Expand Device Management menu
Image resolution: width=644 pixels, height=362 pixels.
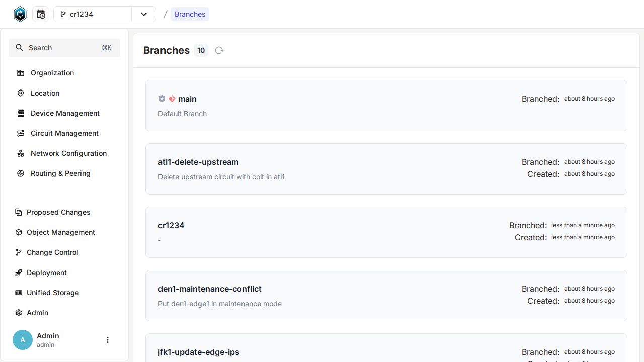pyautogui.click(x=65, y=113)
